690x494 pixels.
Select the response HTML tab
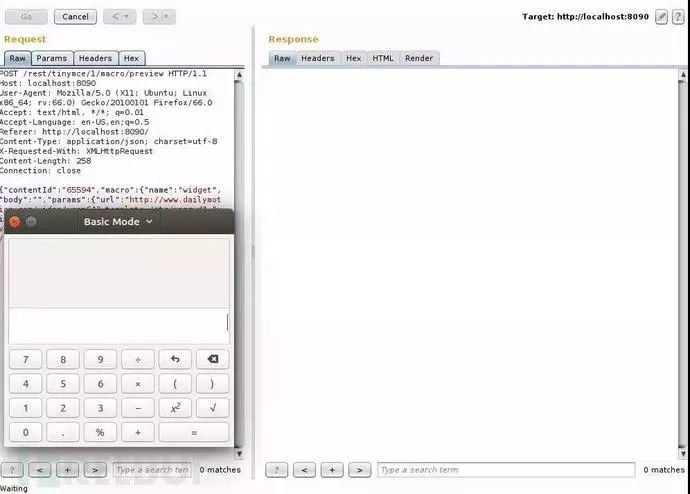383,59
